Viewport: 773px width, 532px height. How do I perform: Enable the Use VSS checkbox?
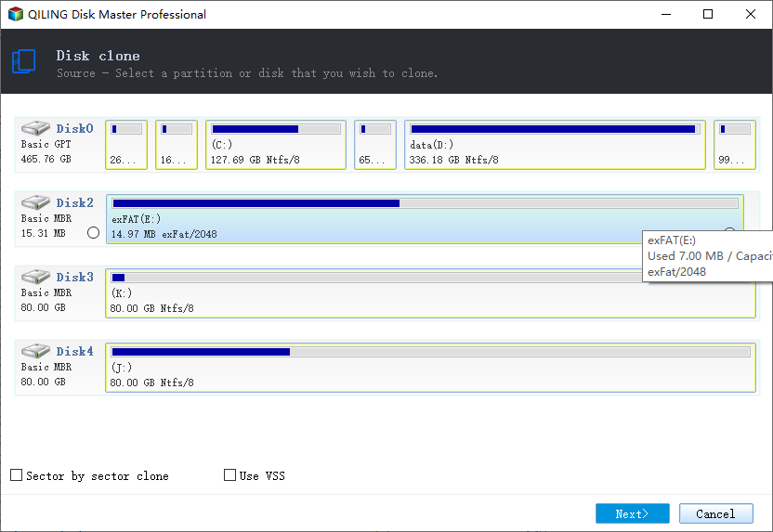point(229,474)
